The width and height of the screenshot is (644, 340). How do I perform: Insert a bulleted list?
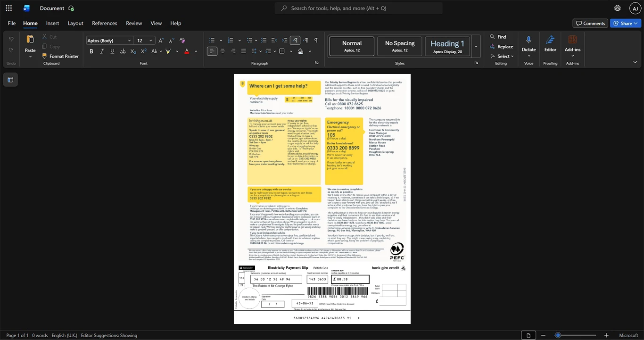click(212, 41)
